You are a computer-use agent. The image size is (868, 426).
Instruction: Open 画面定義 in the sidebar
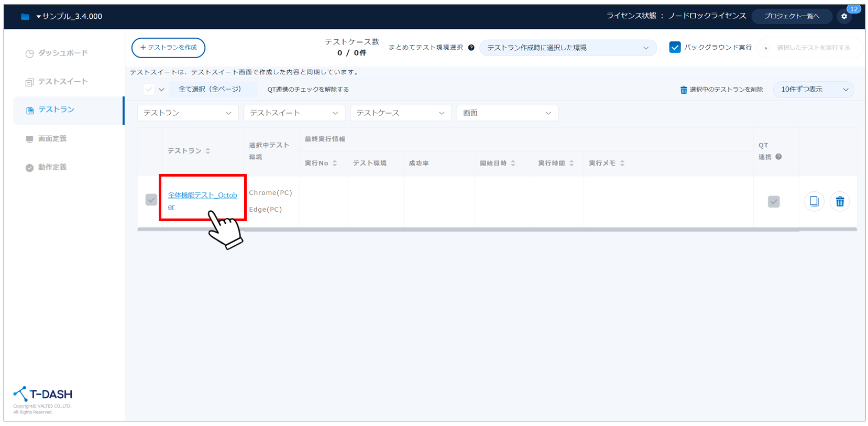52,139
